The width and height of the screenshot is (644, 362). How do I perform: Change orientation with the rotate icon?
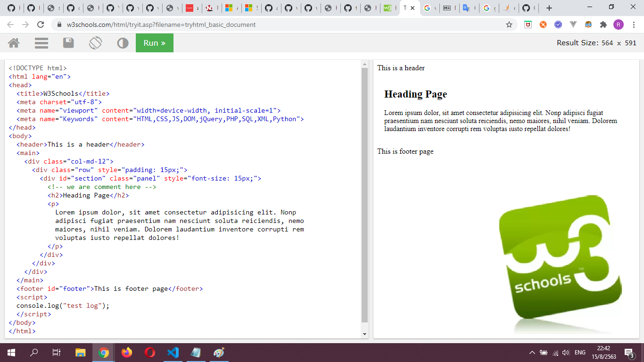[95, 43]
